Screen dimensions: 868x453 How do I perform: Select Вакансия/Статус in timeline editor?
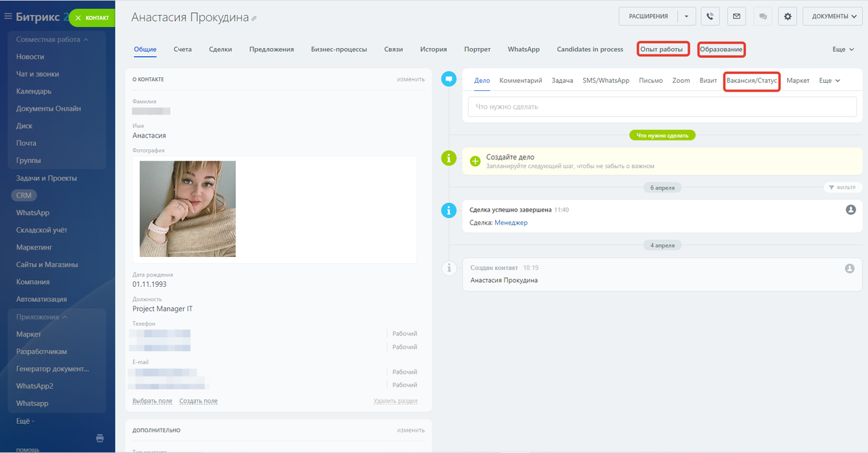[x=751, y=81]
